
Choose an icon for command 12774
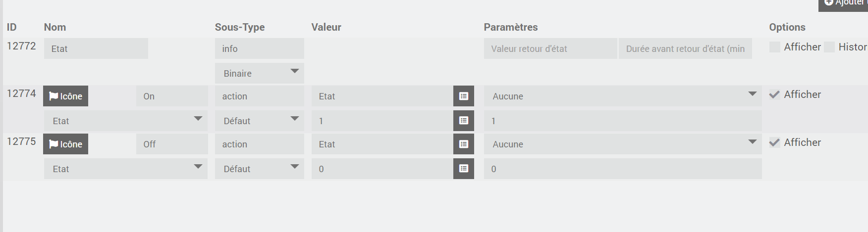click(65, 96)
